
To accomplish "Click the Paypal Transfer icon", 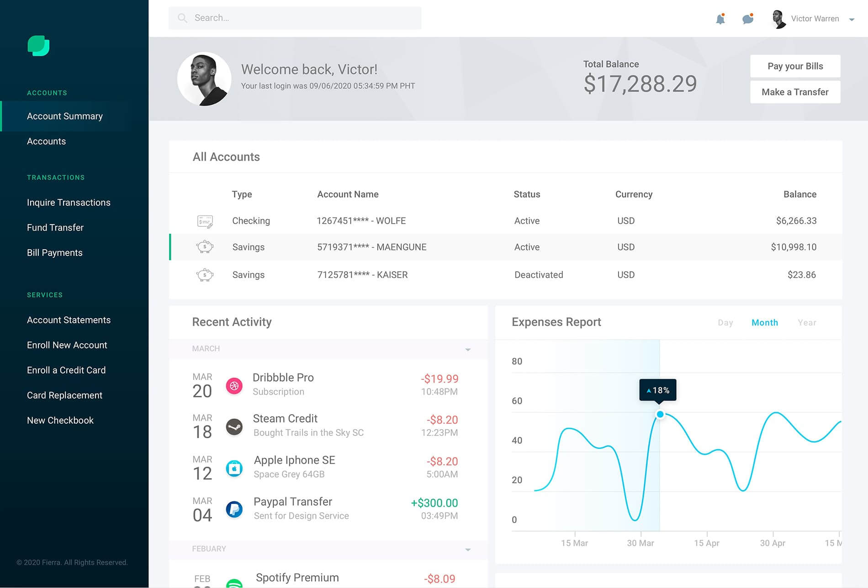I will [234, 509].
